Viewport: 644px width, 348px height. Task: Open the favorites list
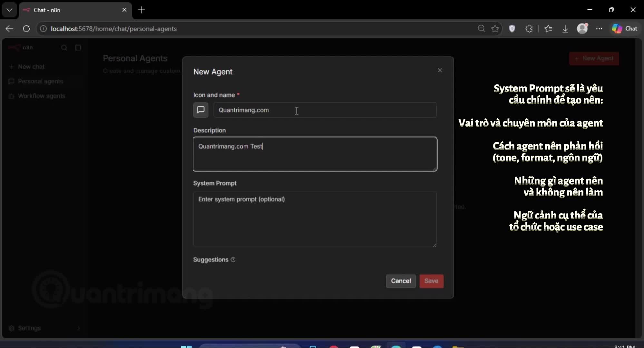pyautogui.click(x=548, y=29)
